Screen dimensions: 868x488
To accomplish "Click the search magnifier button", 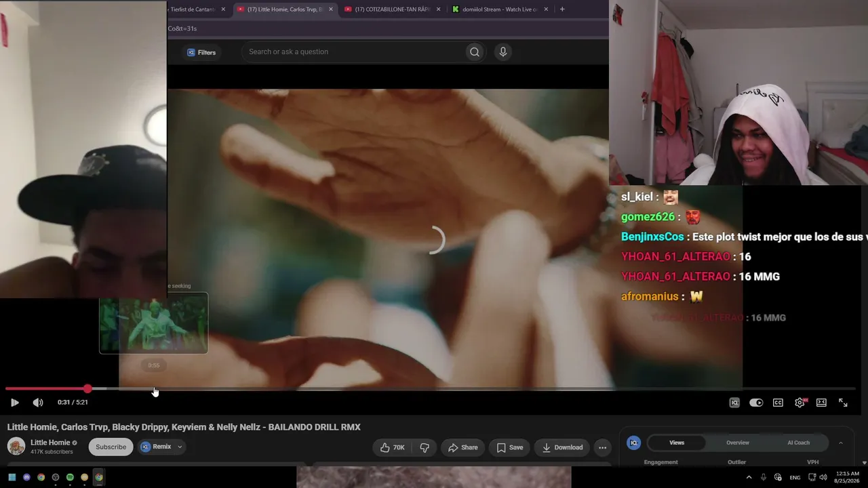I will tap(475, 52).
